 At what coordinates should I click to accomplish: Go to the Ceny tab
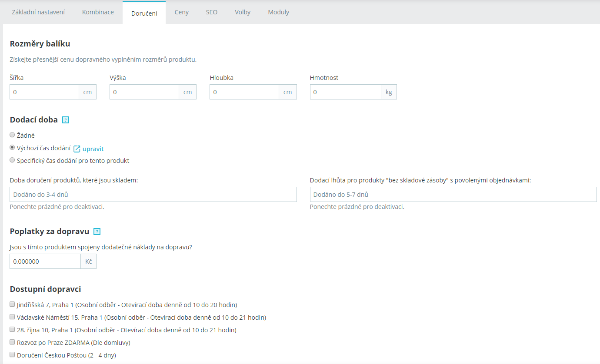click(x=182, y=12)
